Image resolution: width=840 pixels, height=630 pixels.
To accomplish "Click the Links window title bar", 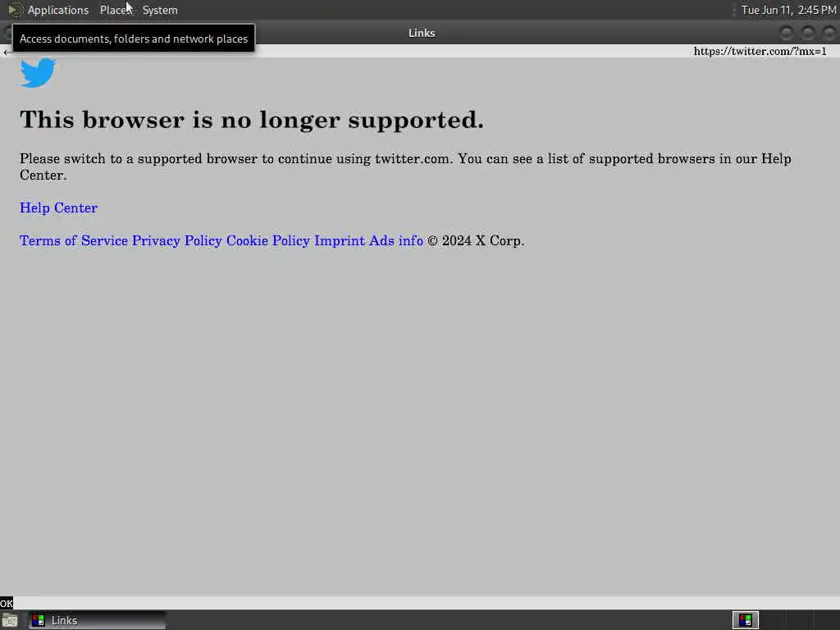I will click(422, 33).
